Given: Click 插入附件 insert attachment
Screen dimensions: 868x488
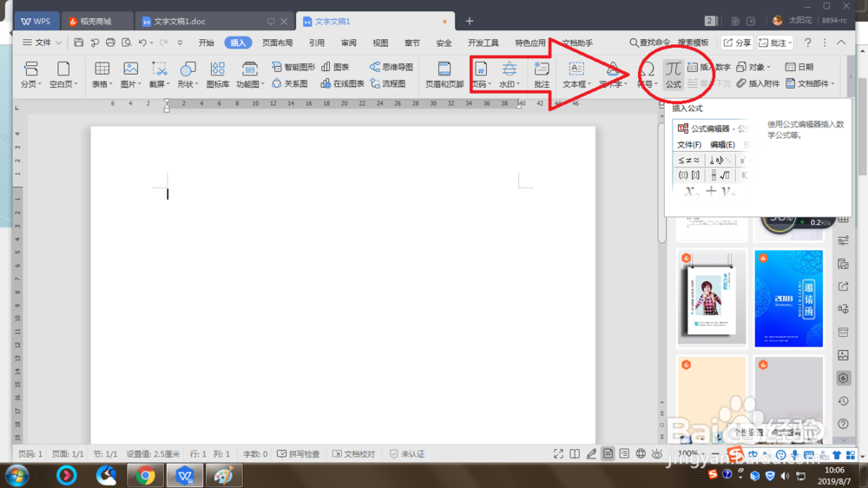Looking at the screenshot, I should 759,83.
